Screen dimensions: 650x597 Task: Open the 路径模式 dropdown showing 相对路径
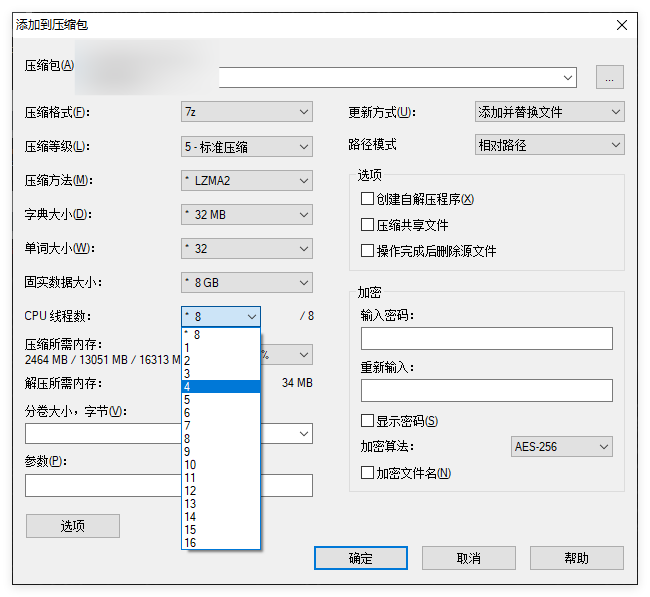(x=550, y=145)
